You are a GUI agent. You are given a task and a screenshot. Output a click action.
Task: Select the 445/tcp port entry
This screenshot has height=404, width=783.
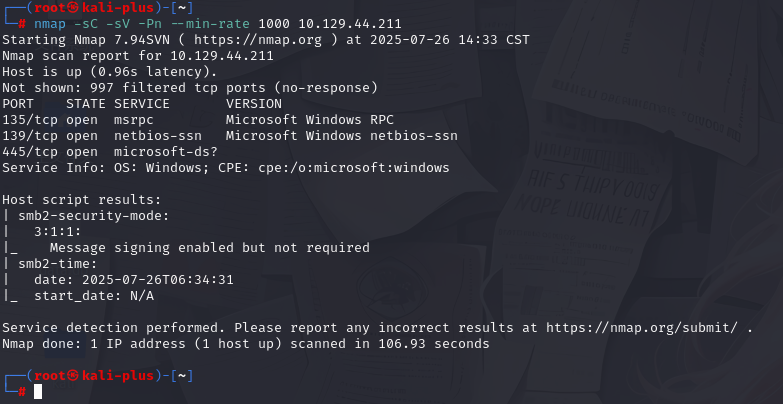[30, 152]
